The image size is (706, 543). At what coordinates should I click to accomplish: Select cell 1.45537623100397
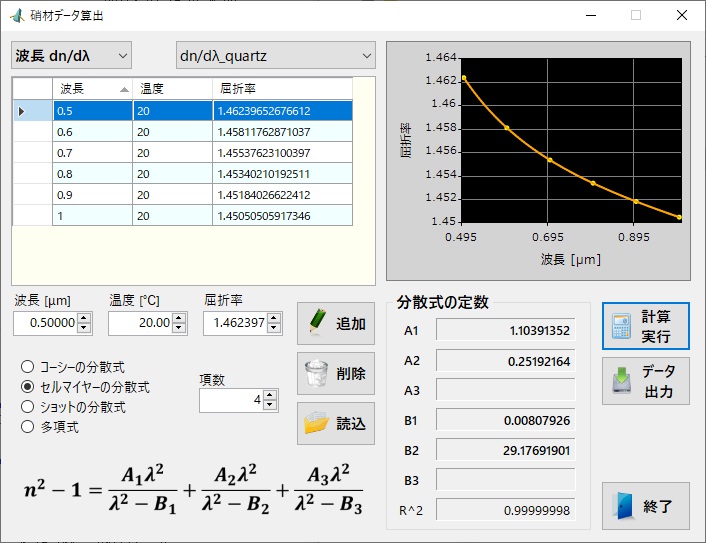[x=282, y=153]
